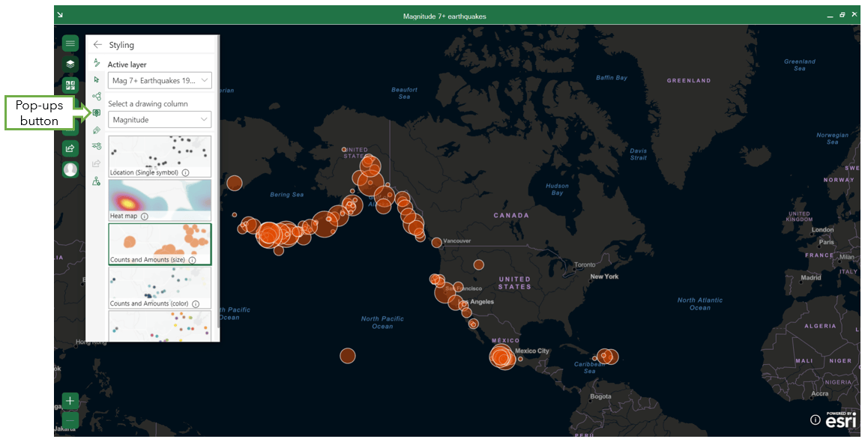Click the Magnitude 7+ earthquakes window title
868x442 pixels.
(444, 16)
